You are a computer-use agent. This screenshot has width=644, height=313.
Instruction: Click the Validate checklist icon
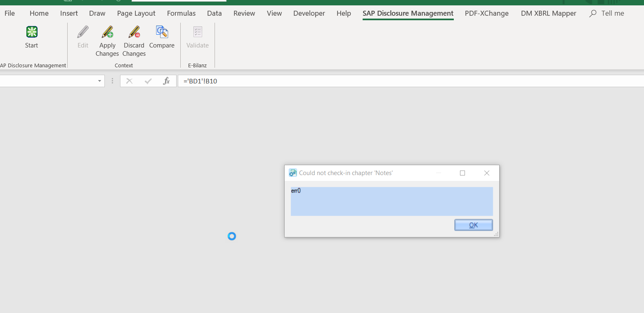pos(198,32)
